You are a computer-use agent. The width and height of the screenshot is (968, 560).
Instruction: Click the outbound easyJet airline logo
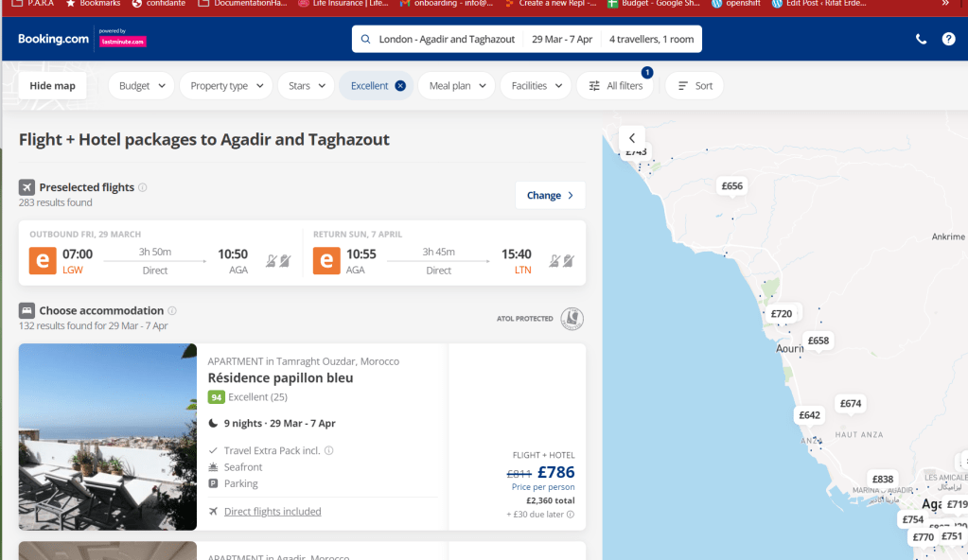click(43, 260)
